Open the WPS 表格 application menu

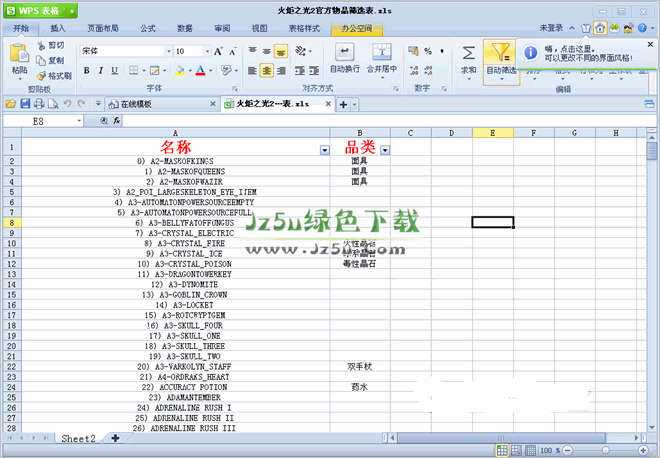40,11
